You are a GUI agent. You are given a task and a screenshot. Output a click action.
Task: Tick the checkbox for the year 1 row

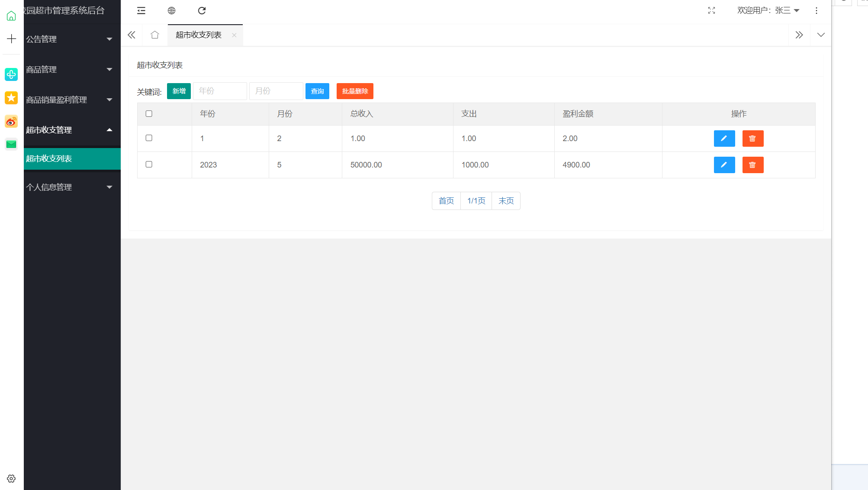pos(149,138)
